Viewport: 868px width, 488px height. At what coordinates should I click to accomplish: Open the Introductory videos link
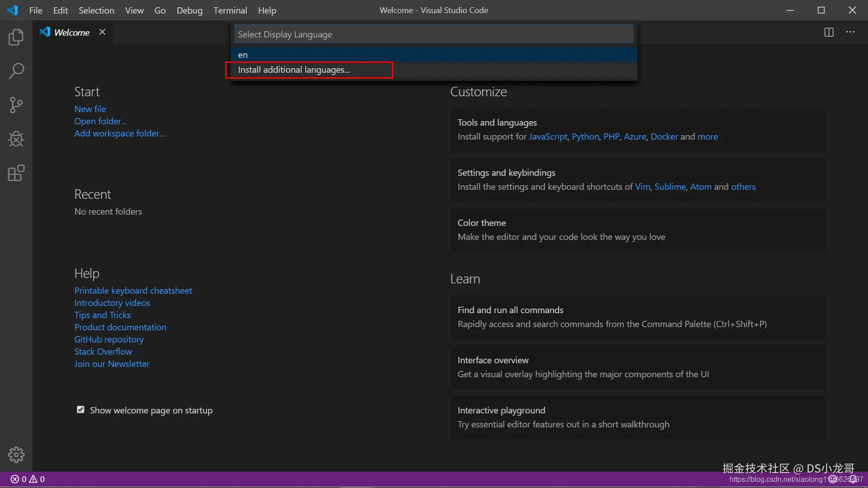(x=112, y=303)
